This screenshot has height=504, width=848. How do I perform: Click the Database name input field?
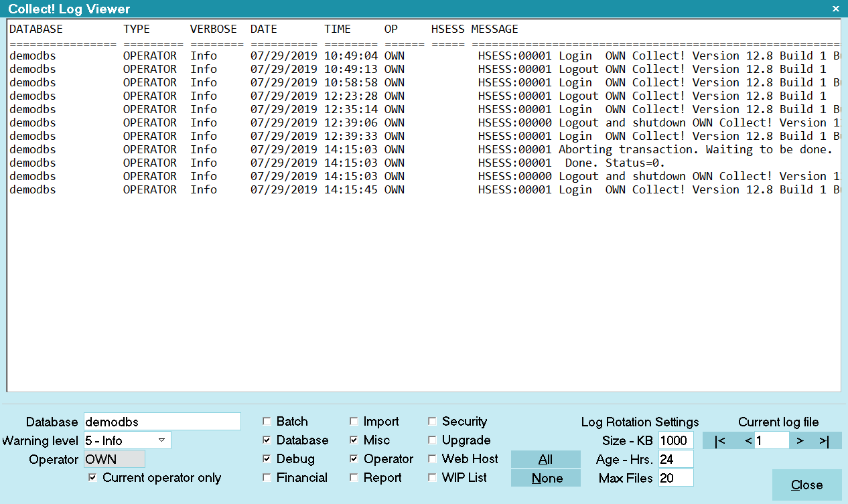click(161, 422)
